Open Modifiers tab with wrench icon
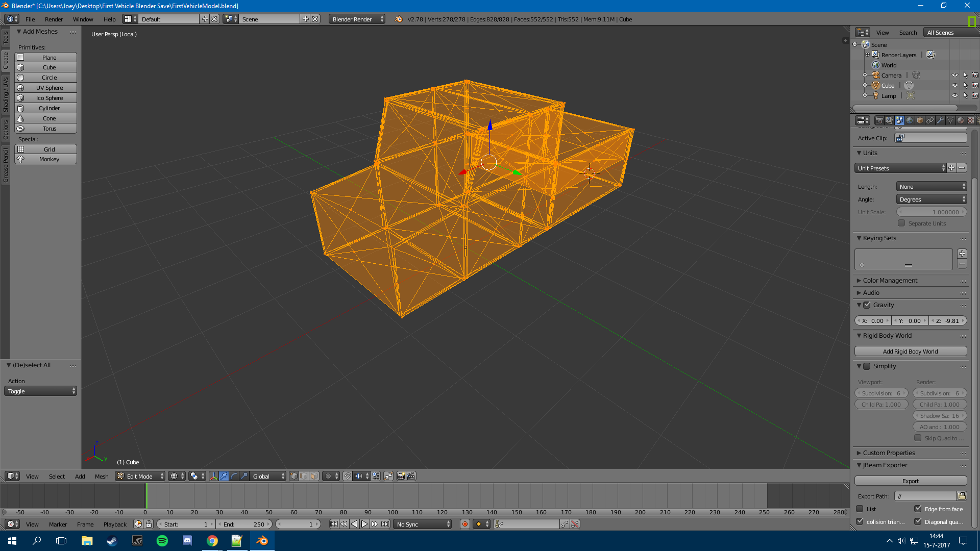This screenshot has height=551, width=980. pos(940,120)
